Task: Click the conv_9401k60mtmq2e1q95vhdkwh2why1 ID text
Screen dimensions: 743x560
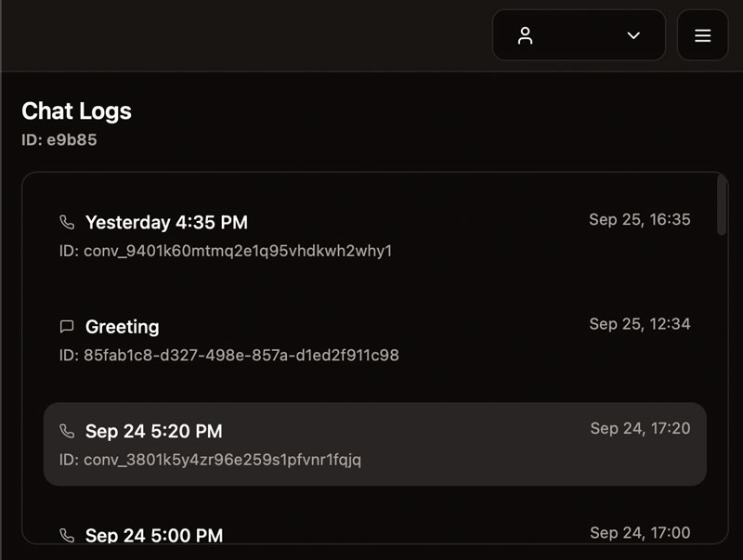Action: click(x=225, y=251)
